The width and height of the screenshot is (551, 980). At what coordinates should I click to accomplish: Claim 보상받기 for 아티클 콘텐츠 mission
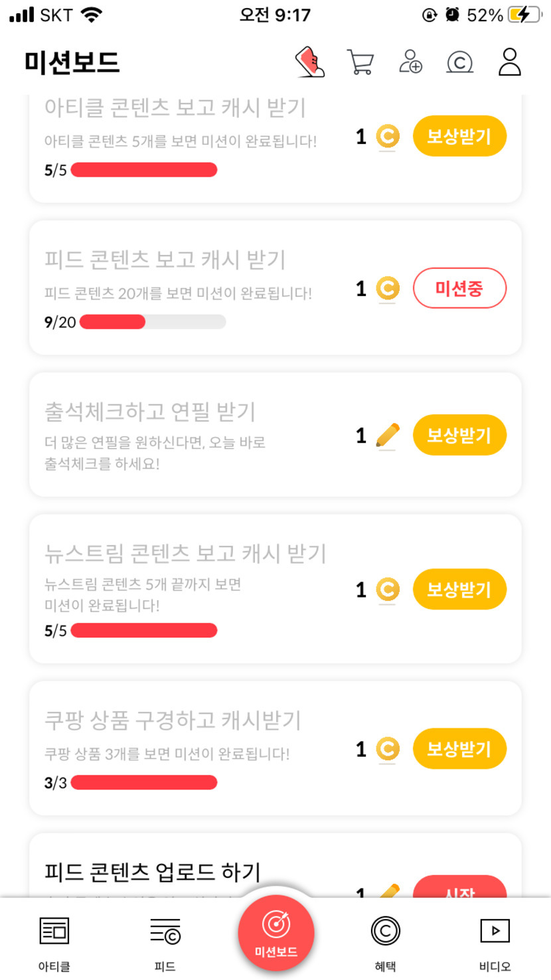(459, 137)
